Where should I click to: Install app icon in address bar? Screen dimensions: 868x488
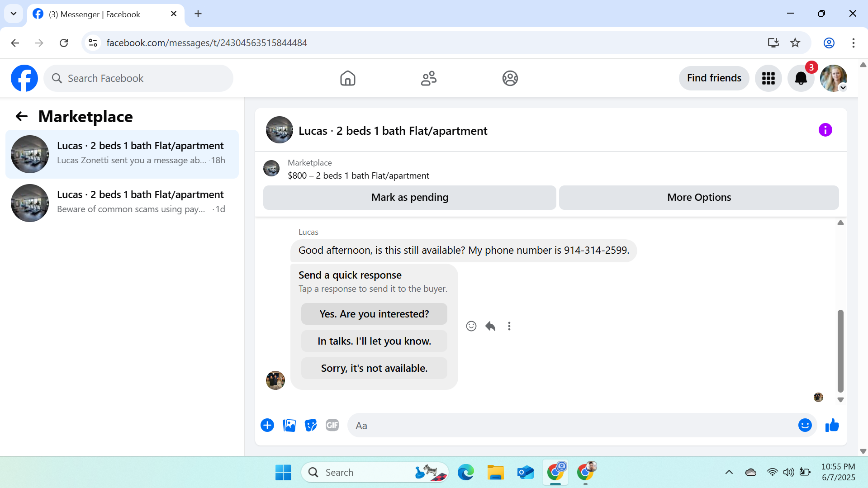point(773,43)
